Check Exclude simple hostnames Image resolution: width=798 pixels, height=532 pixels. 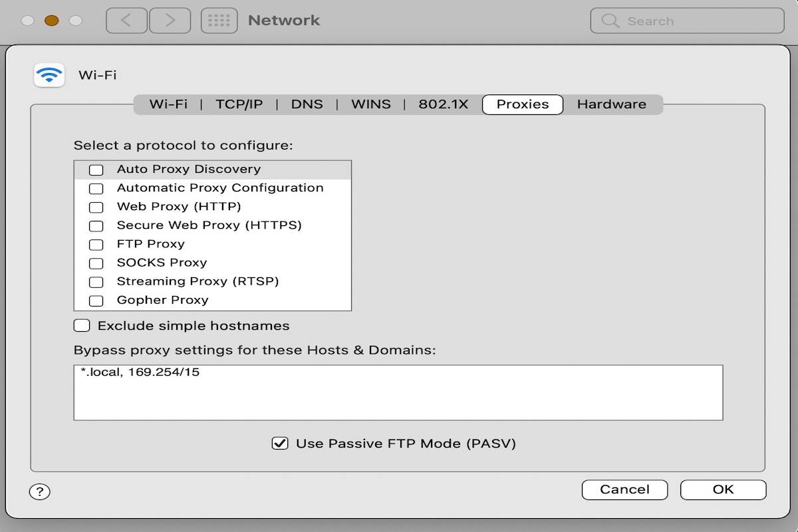(x=81, y=325)
